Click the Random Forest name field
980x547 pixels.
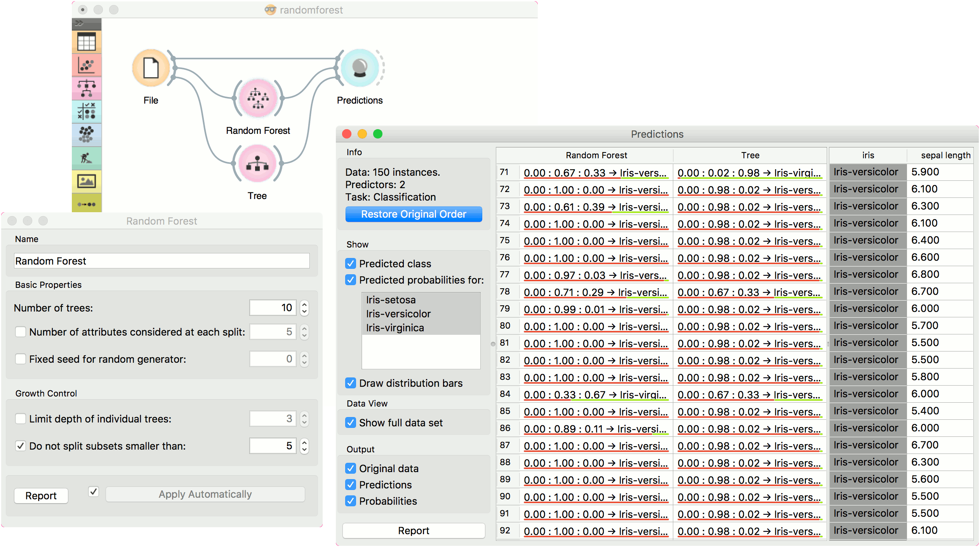[162, 261]
